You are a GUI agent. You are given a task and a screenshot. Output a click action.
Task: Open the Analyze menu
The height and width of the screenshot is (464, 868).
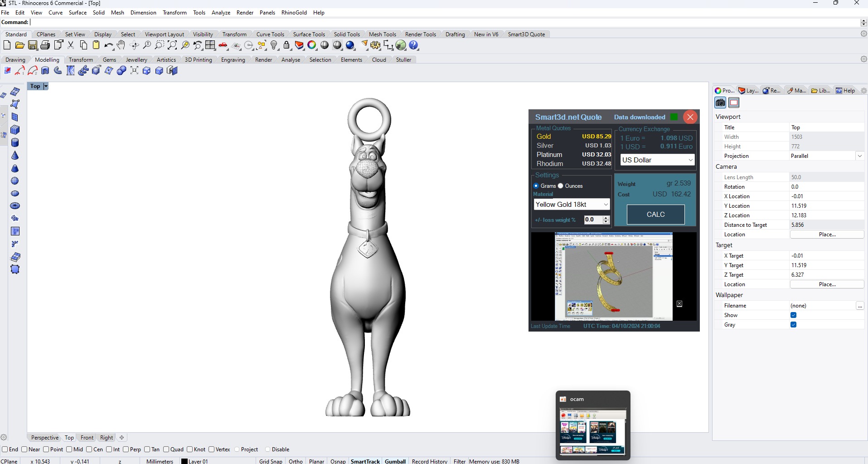click(221, 13)
